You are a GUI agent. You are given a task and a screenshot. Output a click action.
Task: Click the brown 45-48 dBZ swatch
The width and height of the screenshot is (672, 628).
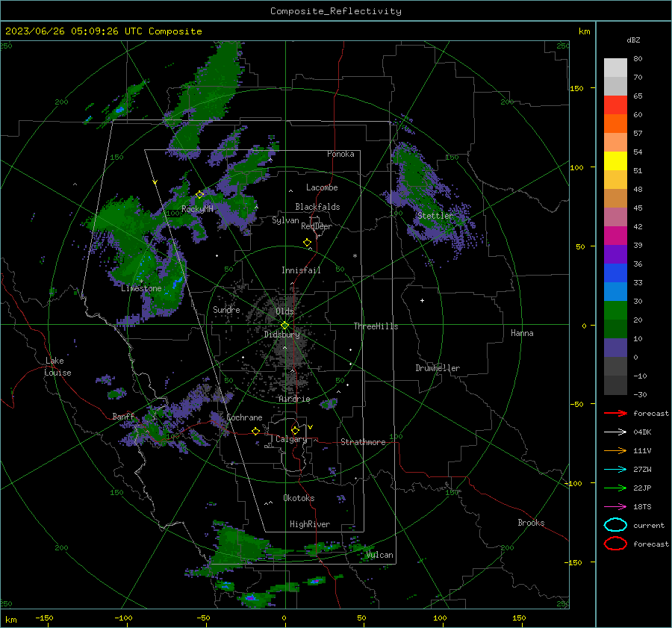pos(615,198)
